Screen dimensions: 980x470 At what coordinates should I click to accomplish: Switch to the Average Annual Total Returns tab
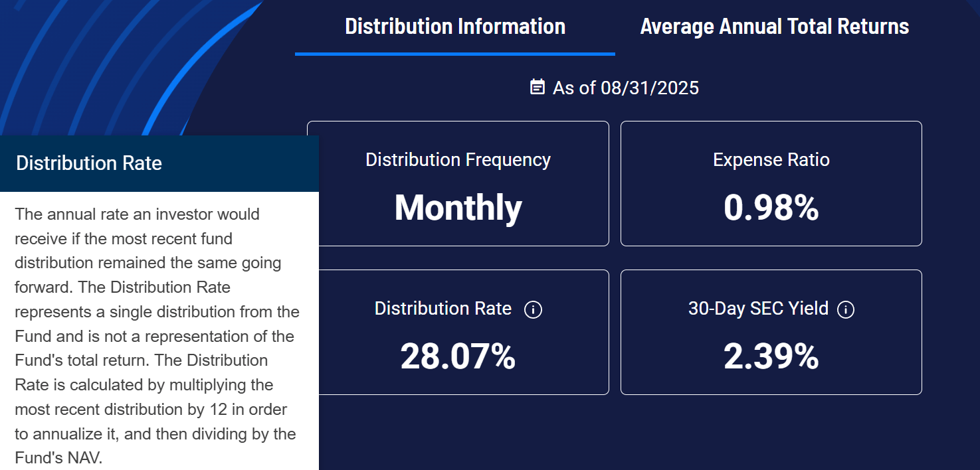pyautogui.click(x=775, y=27)
